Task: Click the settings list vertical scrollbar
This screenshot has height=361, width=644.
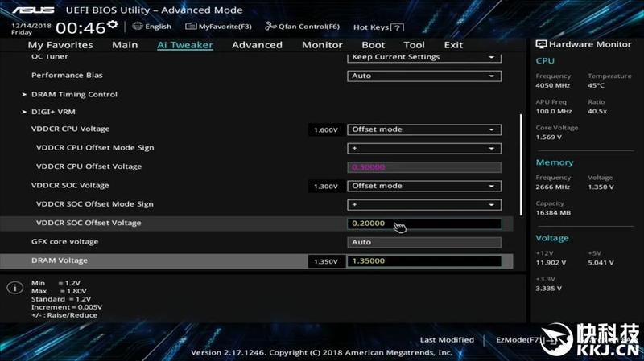Action: tap(521, 164)
